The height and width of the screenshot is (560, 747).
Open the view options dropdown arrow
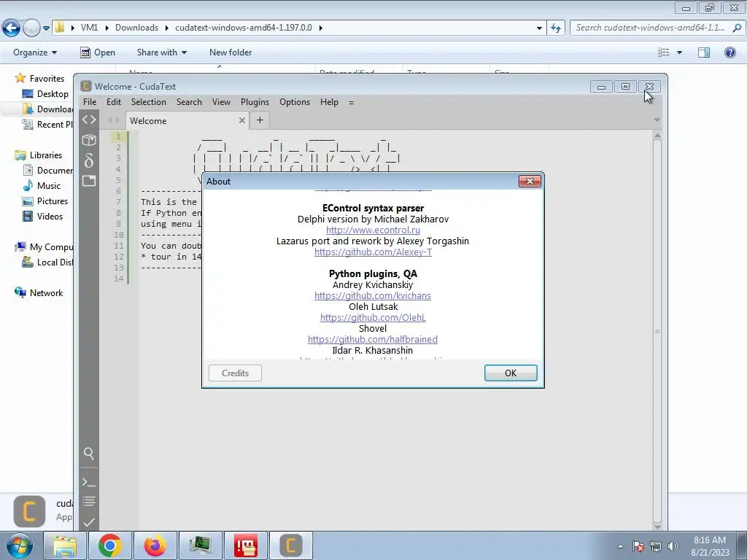click(x=679, y=52)
